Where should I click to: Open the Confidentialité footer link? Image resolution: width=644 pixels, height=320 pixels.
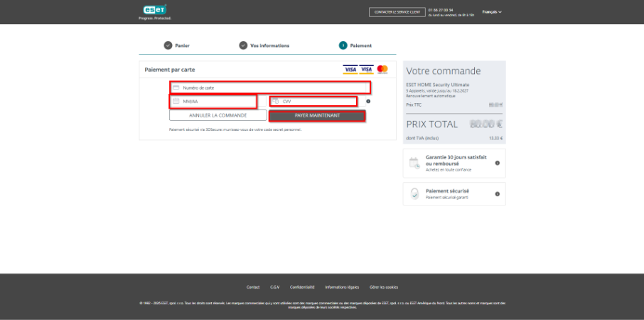(302, 287)
